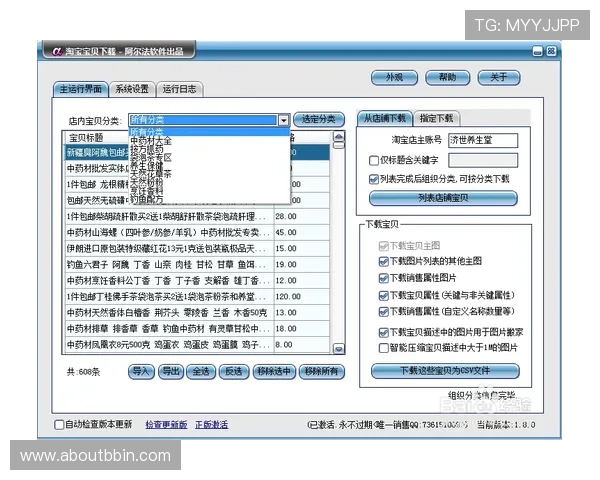
Task: Click the scroll-up arrow of the item list
Action: [339, 137]
